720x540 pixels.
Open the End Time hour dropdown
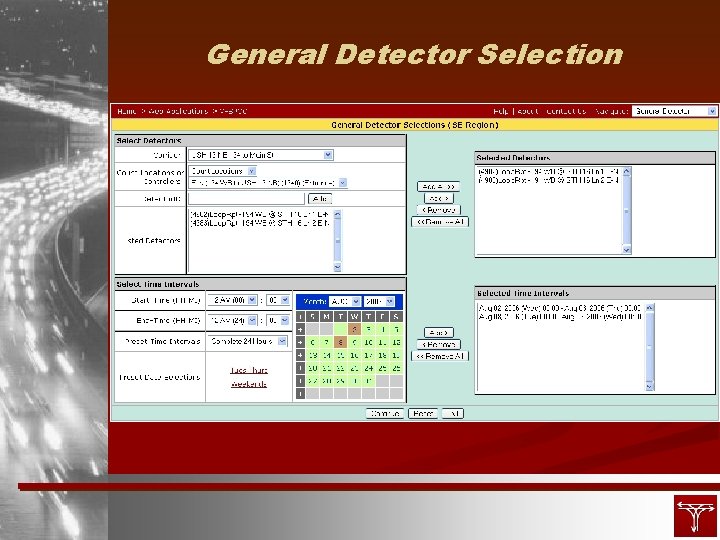click(232, 320)
